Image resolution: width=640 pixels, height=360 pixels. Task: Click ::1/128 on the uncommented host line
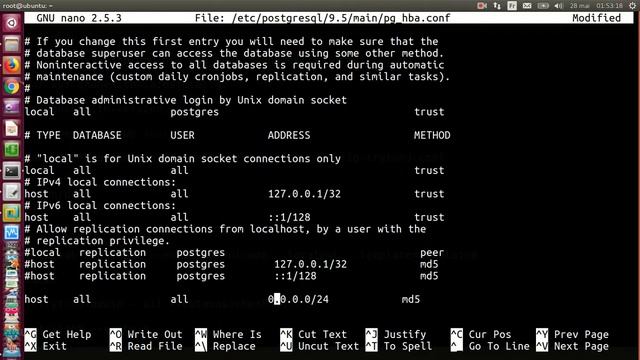point(289,217)
